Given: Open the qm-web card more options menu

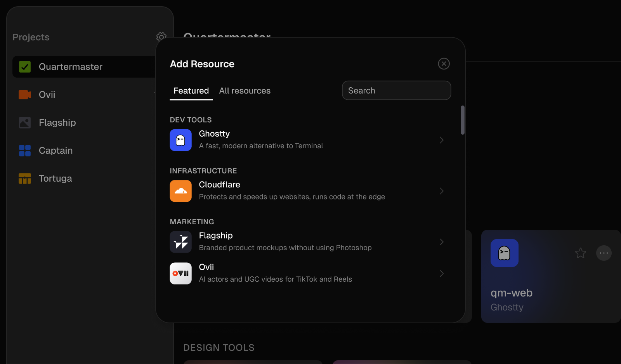Looking at the screenshot, I should (604, 253).
